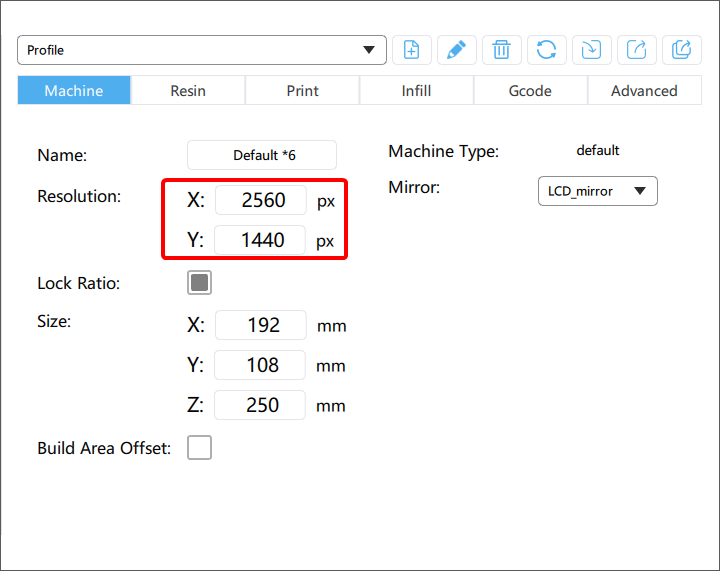Edit the Resolution X field 2560
The width and height of the screenshot is (720, 571).
tap(260, 200)
